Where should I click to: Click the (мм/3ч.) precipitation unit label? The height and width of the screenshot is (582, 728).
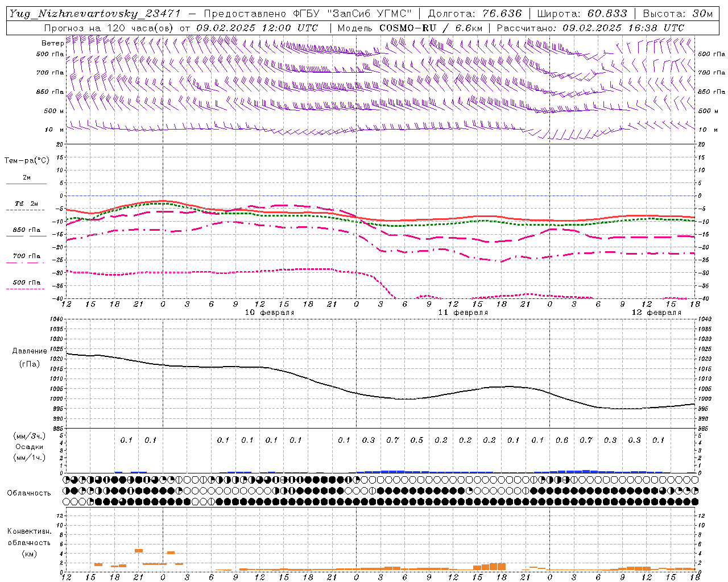(x=30, y=436)
